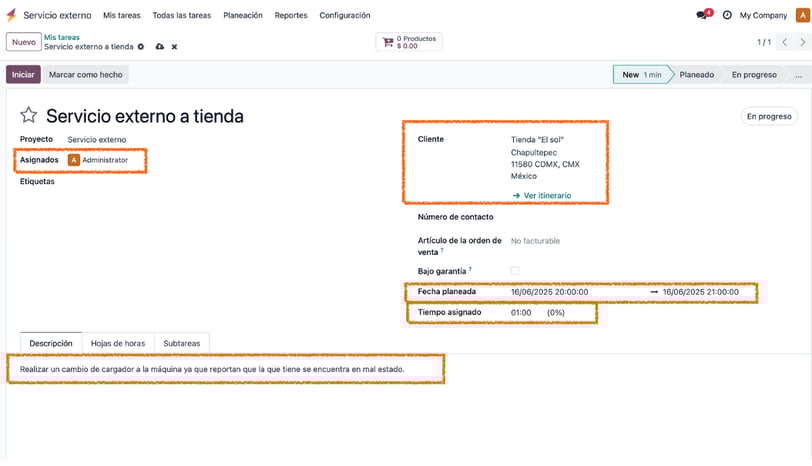Click the cloud save record icon
This screenshot has height=466, width=812.
point(160,47)
